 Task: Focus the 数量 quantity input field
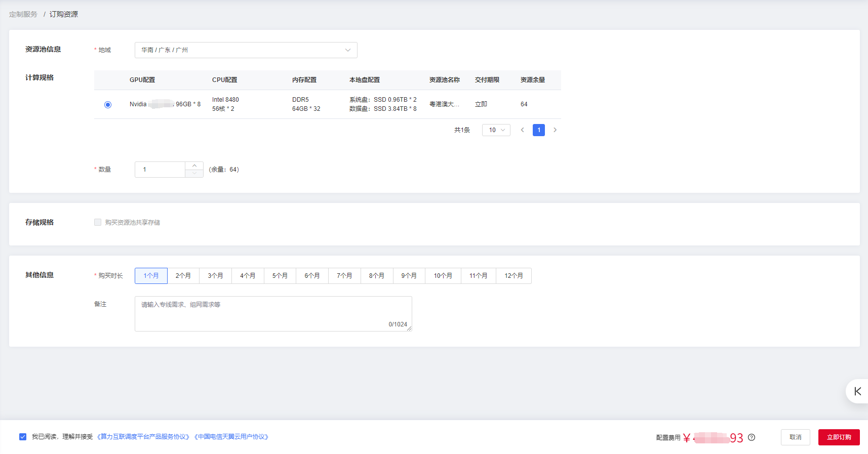click(160, 170)
